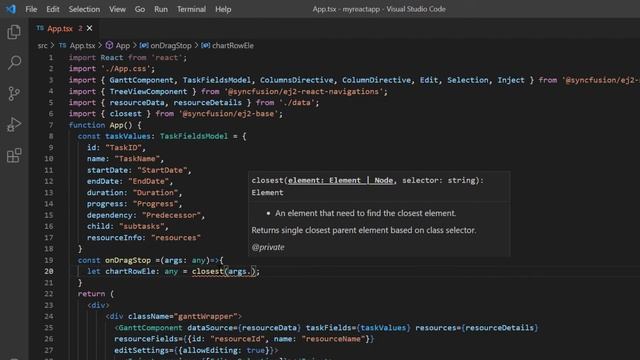Click '@private' in signature help popup

click(x=268, y=247)
